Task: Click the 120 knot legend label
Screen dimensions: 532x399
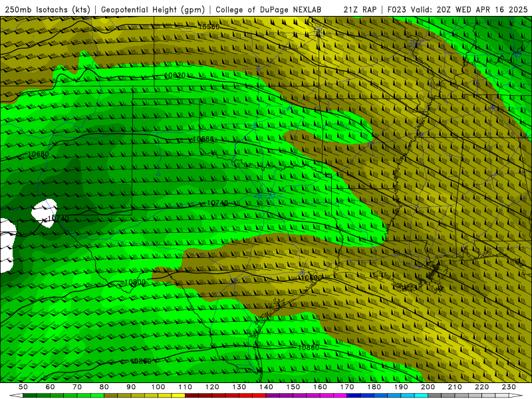Action: point(212,387)
